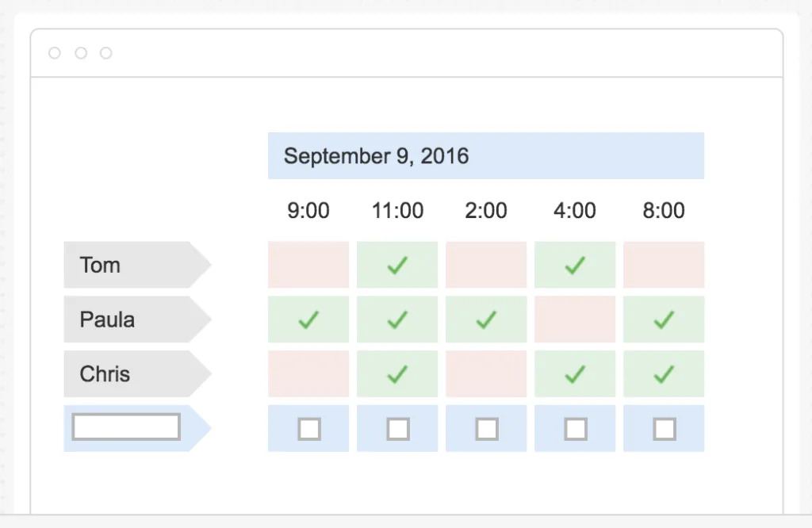
Task: Select the Paula participant label
Action: click(137, 319)
